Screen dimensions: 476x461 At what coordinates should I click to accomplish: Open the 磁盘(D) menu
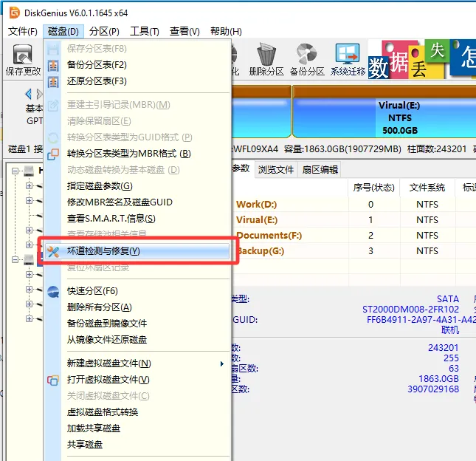(63, 31)
